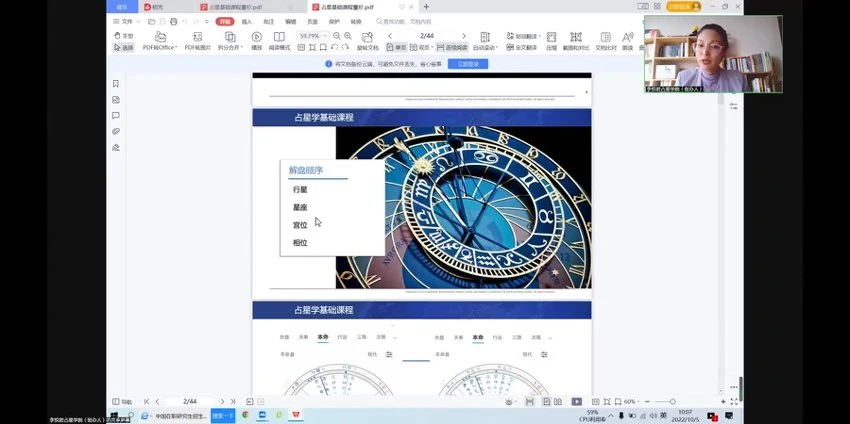Click the status bar slideshow play button
850x424 pixels.
point(577,402)
